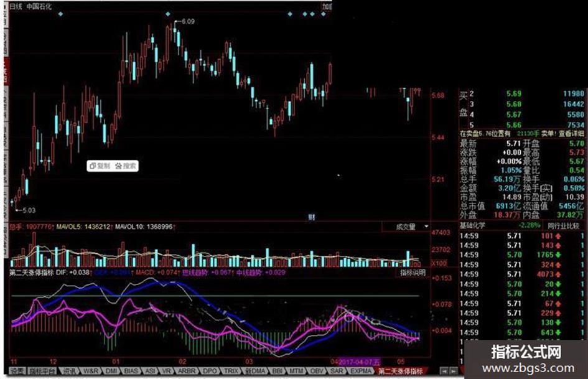The width and height of the screenshot is (588, 379).
Task: Click scroll-right arrow beside indicator tabs
Action: pyautogui.click(x=453, y=371)
